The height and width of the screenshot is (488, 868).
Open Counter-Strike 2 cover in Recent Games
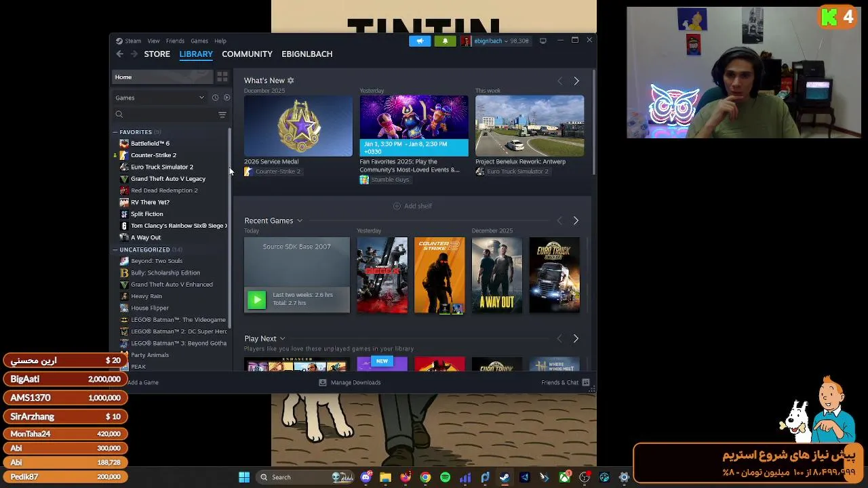(x=439, y=275)
